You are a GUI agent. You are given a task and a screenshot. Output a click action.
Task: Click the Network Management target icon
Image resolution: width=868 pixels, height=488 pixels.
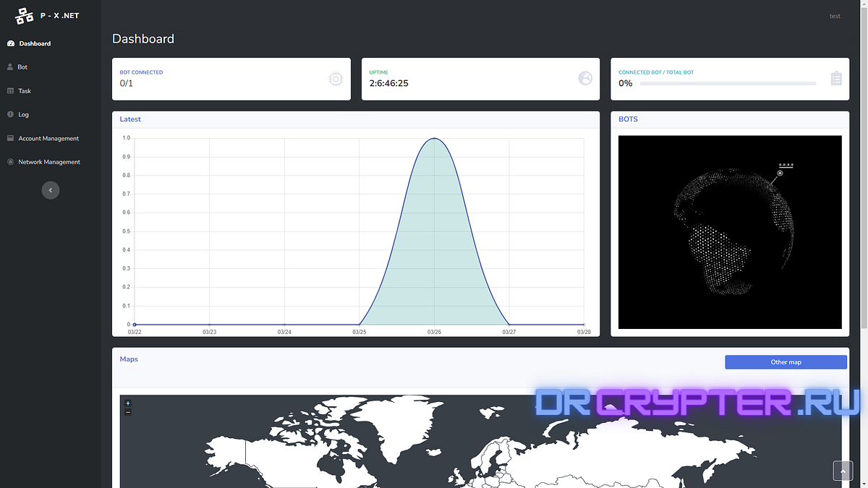click(x=10, y=161)
